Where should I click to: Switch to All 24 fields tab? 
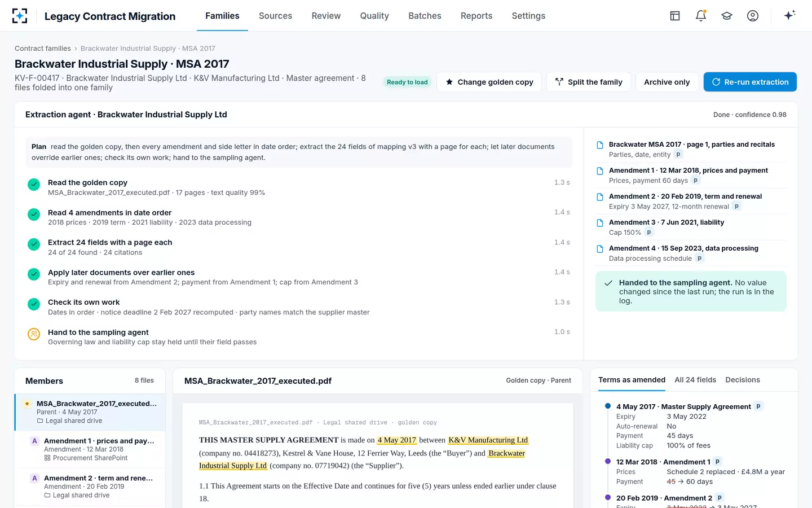pos(695,380)
